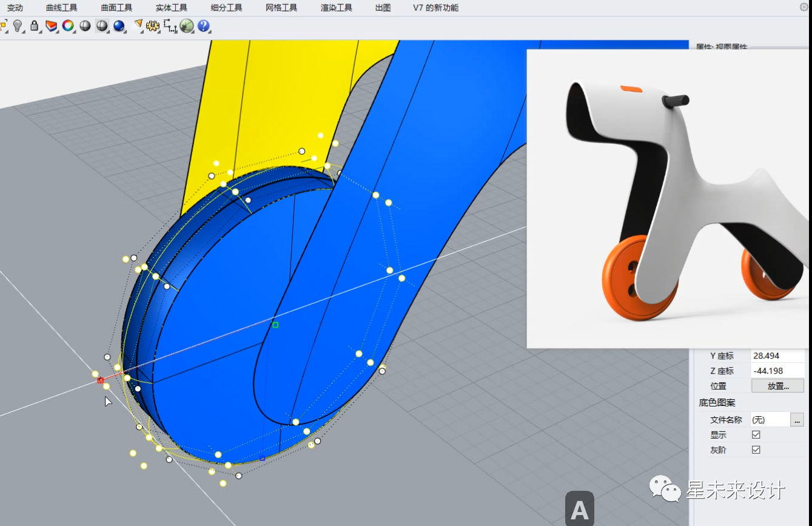Click the settings gear at top right
812x526 pixels.
pyautogui.click(x=804, y=7)
